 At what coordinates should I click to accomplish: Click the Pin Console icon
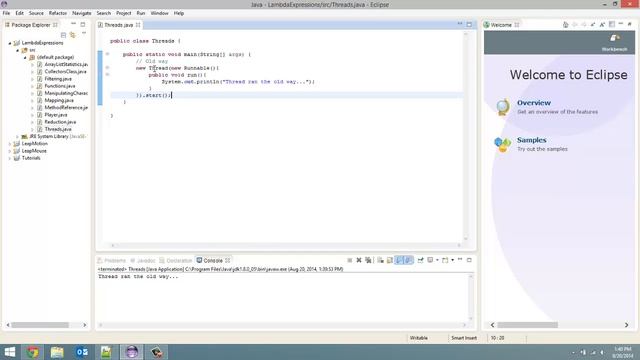click(420, 260)
